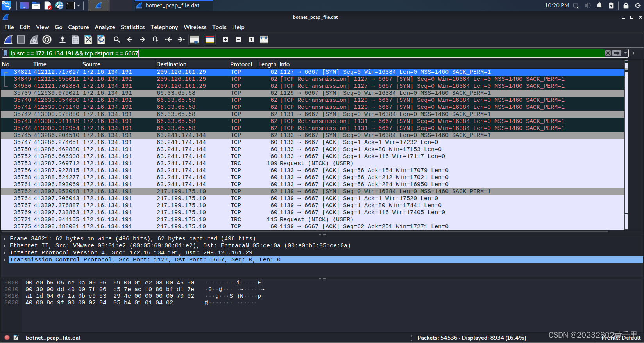Find a packet with the magnifier icon

pos(116,39)
